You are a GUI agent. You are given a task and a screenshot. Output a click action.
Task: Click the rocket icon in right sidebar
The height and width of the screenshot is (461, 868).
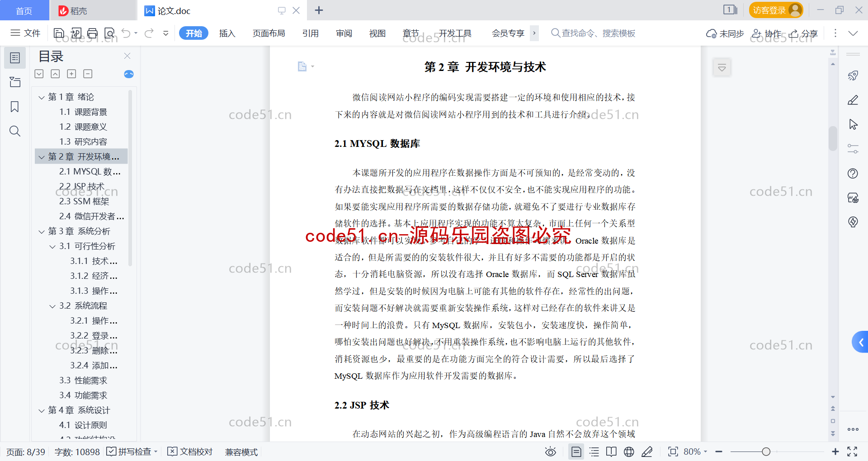pyautogui.click(x=853, y=75)
